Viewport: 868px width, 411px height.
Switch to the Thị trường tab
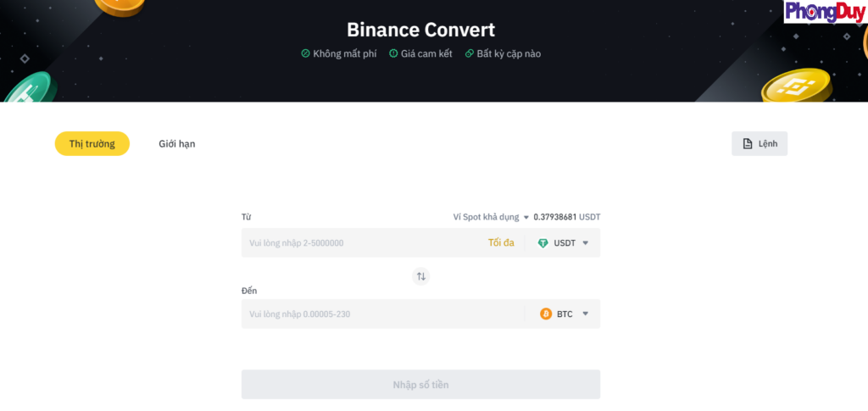coord(92,144)
